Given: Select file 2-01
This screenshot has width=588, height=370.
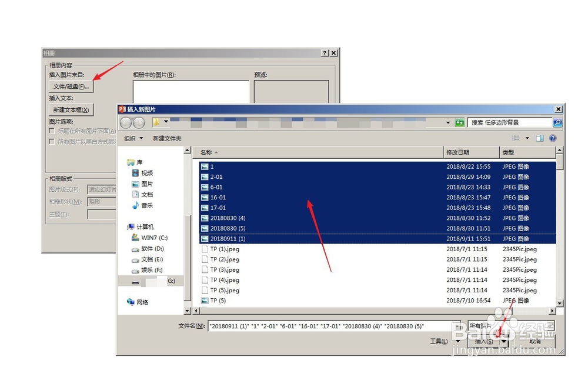Looking at the screenshot, I should pyautogui.click(x=377, y=176).
